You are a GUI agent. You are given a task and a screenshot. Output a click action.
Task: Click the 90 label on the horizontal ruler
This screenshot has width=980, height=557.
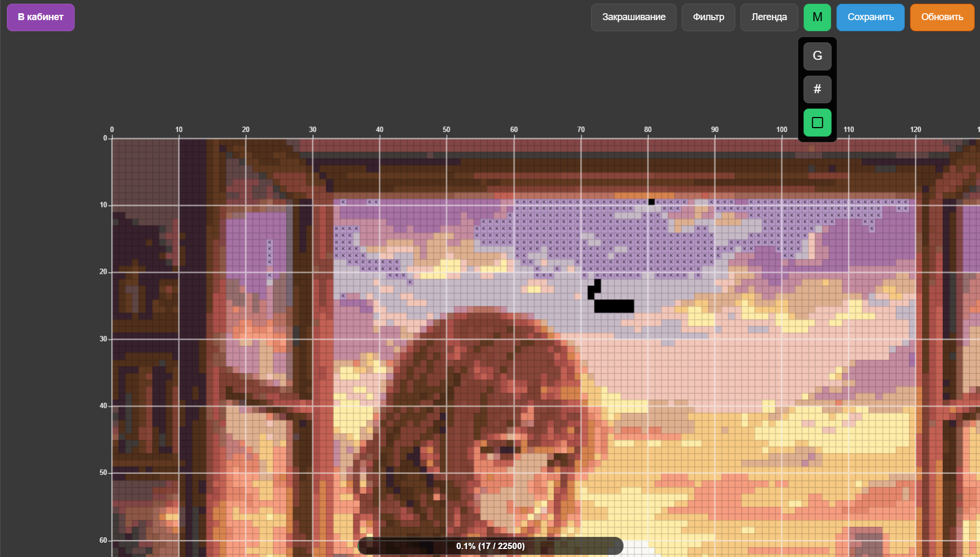coord(715,130)
